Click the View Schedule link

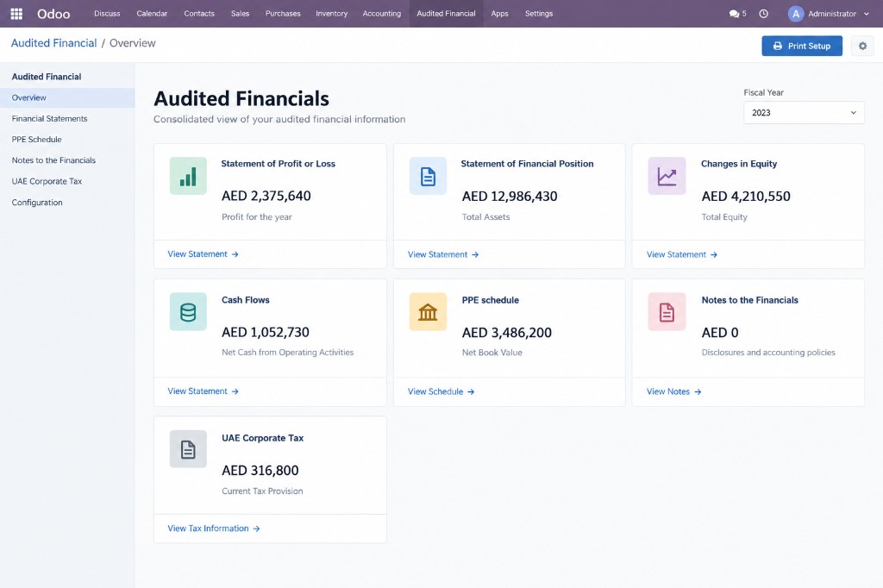pyautogui.click(x=441, y=391)
